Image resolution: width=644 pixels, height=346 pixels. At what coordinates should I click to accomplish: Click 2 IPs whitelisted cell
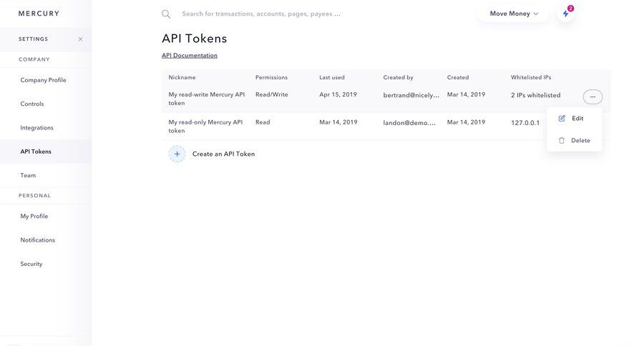pyautogui.click(x=535, y=95)
